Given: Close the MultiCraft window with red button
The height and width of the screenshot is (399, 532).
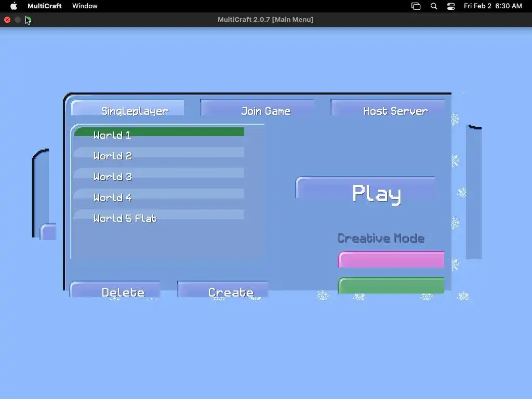Looking at the screenshot, I should pyautogui.click(x=7, y=20).
